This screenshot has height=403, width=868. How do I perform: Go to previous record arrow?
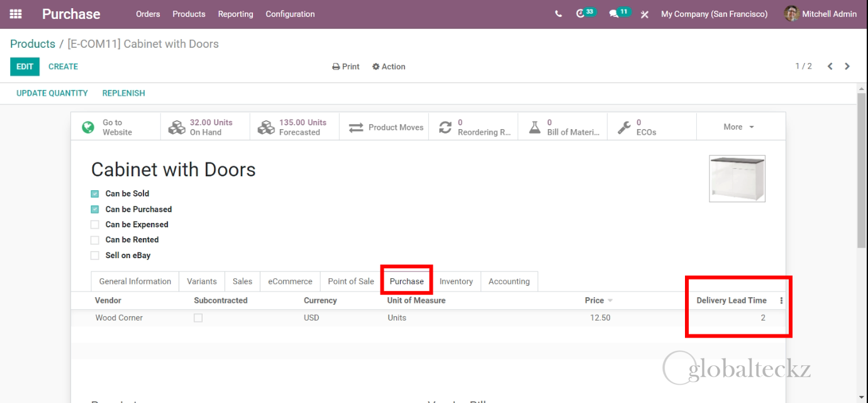[x=830, y=66]
